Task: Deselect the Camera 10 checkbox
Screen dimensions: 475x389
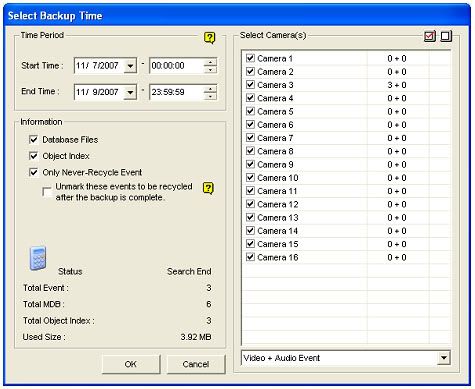Action: 250,177
